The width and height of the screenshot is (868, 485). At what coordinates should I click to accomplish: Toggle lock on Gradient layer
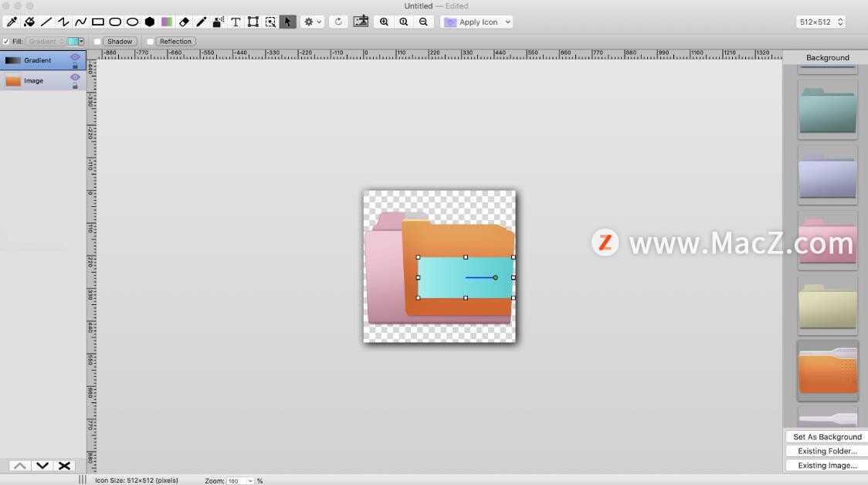click(x=75, y=66)
